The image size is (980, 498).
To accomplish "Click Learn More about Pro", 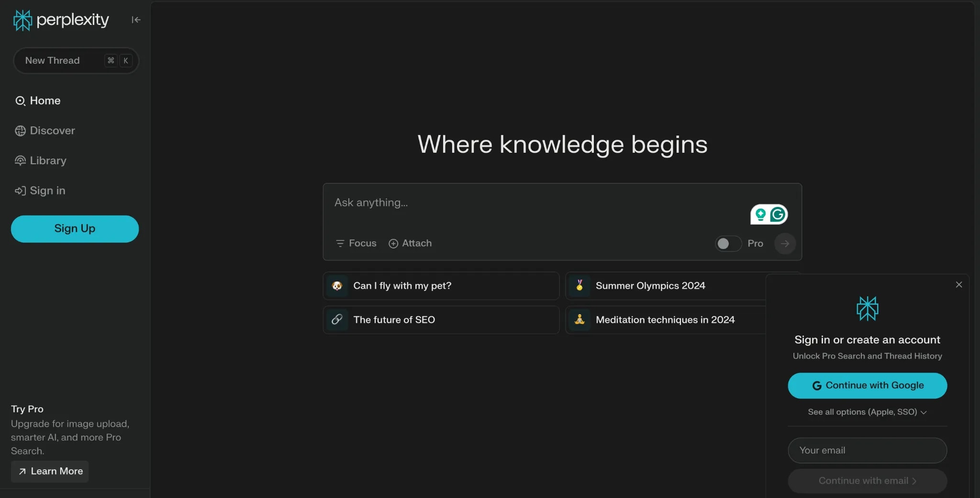I will pyautogui.click(x=50, y=471).
